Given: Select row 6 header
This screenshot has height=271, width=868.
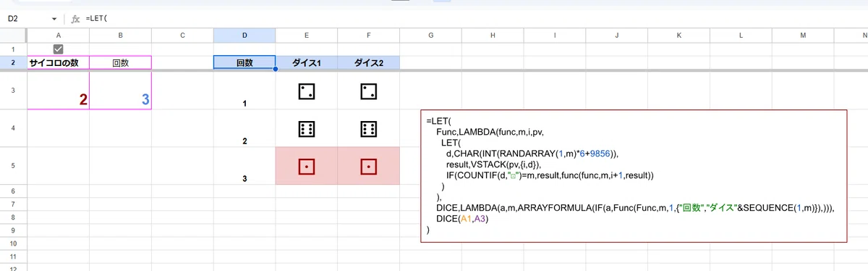Looking at the screenshot, I should pos(13,191).
